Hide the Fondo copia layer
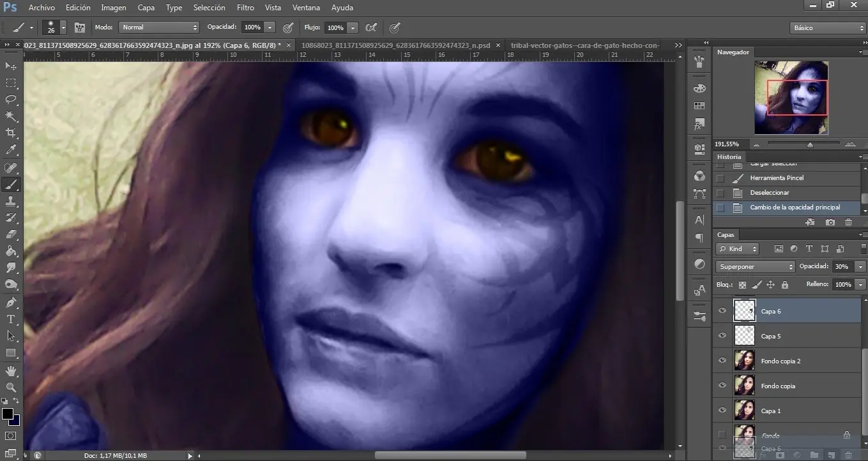The image size is (868, 461). [722, 386]
